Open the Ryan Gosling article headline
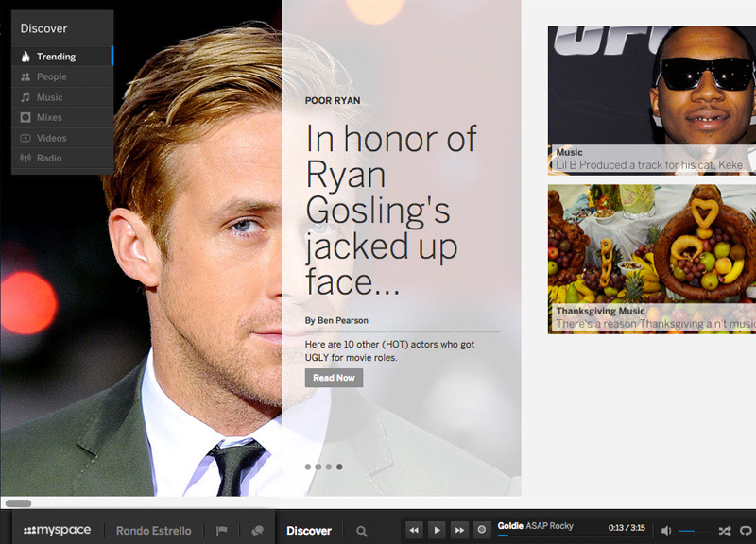756x544 pixels. pos(391,210)
